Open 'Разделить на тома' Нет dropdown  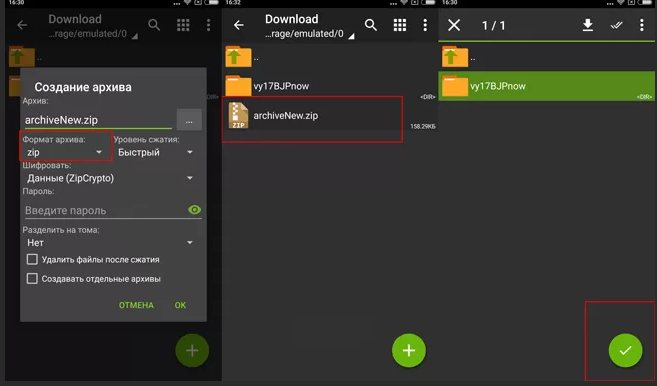[x=110, y=243]
